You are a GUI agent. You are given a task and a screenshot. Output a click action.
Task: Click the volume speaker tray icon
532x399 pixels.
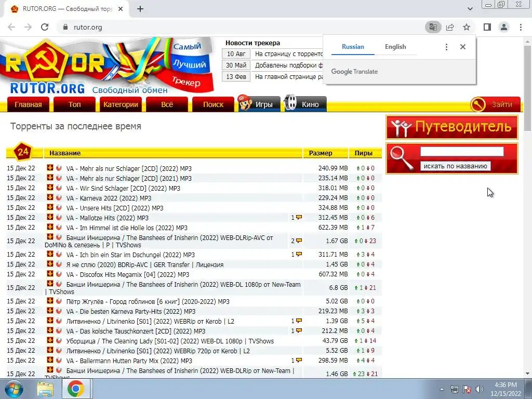480,389
